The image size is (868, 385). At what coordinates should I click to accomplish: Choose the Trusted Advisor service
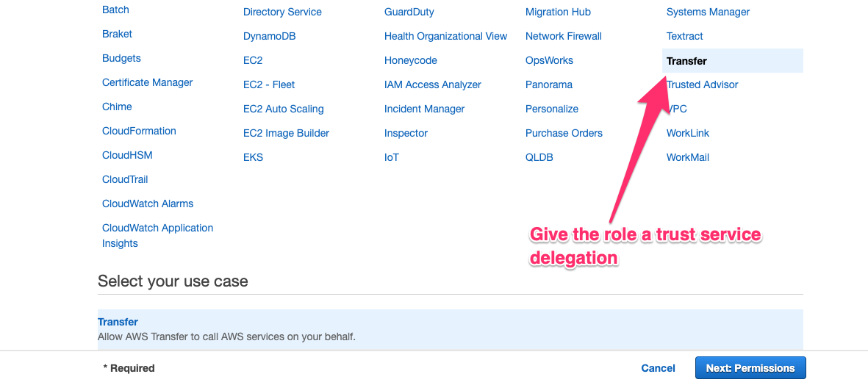703,84
